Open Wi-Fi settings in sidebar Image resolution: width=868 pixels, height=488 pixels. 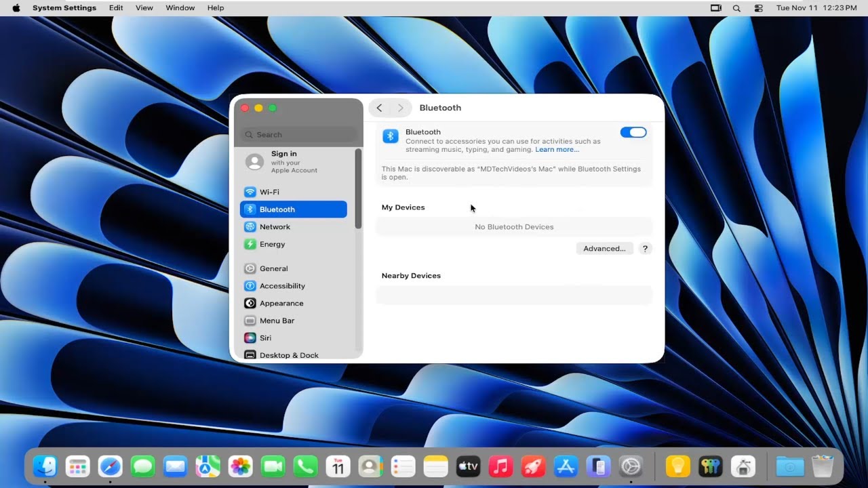tap(293, 192)
